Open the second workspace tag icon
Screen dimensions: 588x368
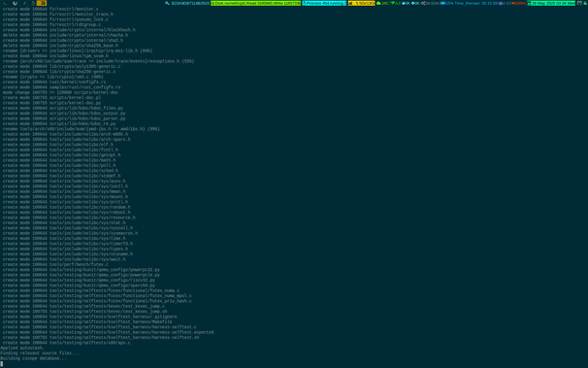point(15,3)
